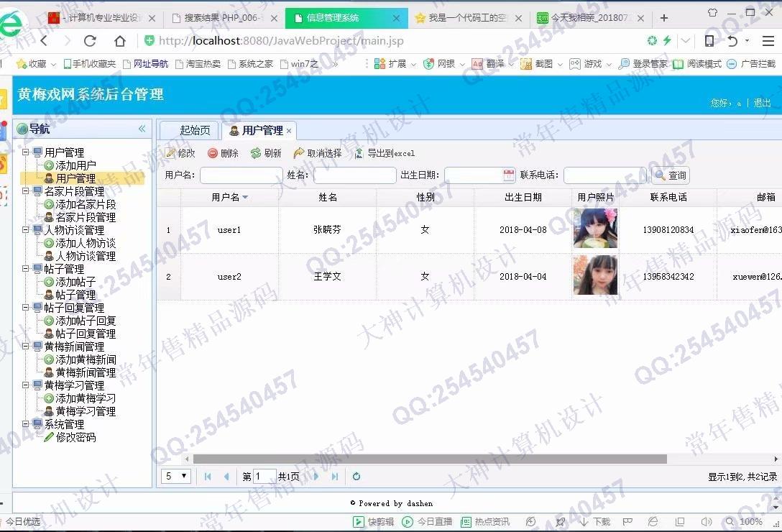Collapse the 帖子管理 tree folder
The width and height of the screenshot is (782, 532).
tap(25, 268)
